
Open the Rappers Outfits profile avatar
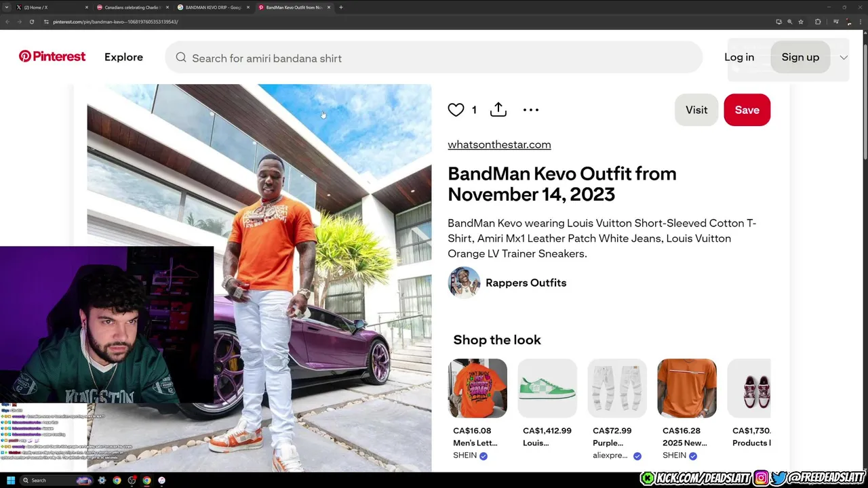pyautogui.click(x=464, y=283)
